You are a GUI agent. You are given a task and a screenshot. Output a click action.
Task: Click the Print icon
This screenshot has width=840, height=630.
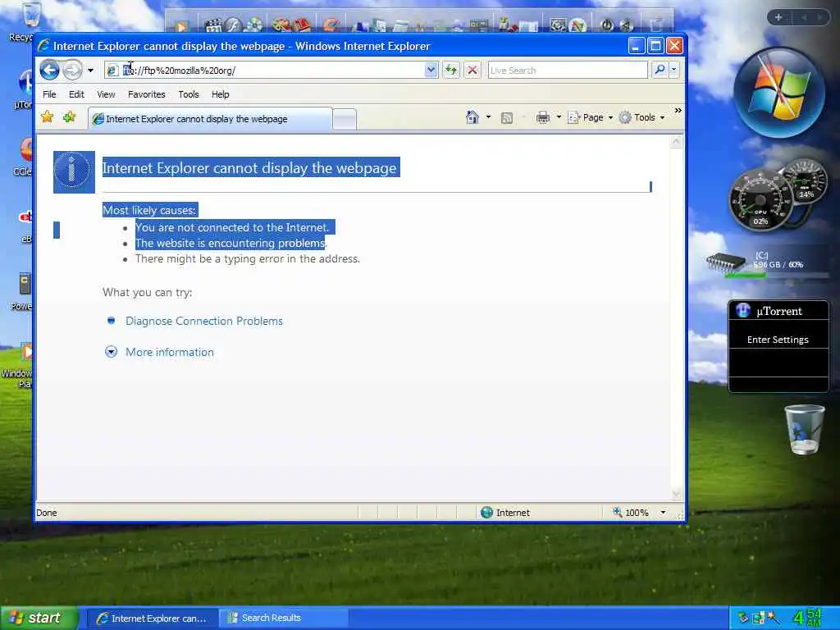[x=543, y=117]
